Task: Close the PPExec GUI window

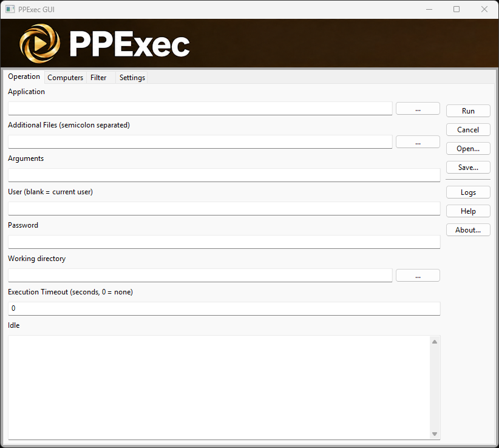Action: coord(484,9)
